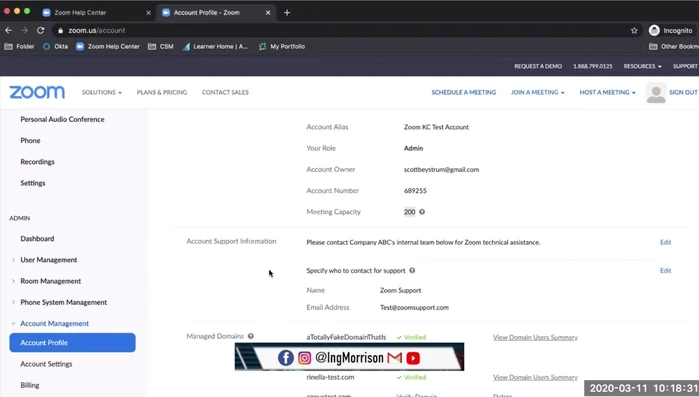The width and height of the screenshot is (699, 397).
Task: Open the Host a Meeting dropdown
Action: click(x=607, y=92)
